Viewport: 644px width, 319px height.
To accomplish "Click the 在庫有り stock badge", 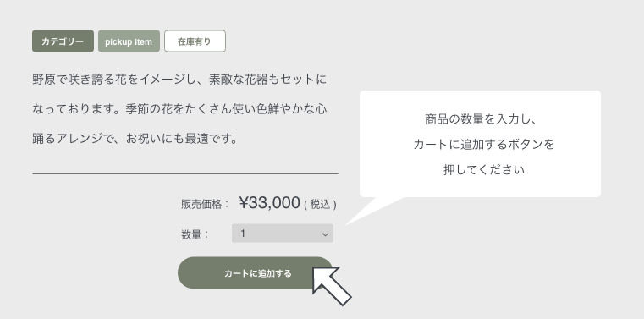I will 195,41.
